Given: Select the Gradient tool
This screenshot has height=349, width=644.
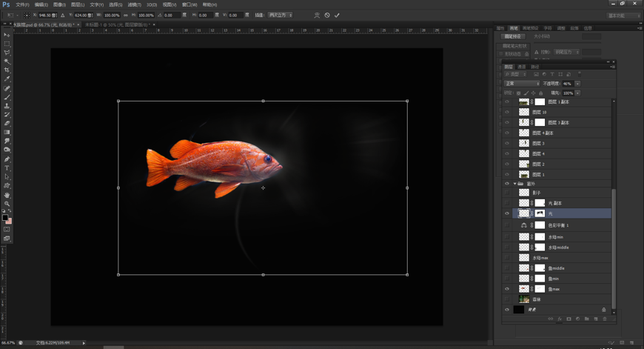Looking at the screenshot, I should [x=7, y=133].
